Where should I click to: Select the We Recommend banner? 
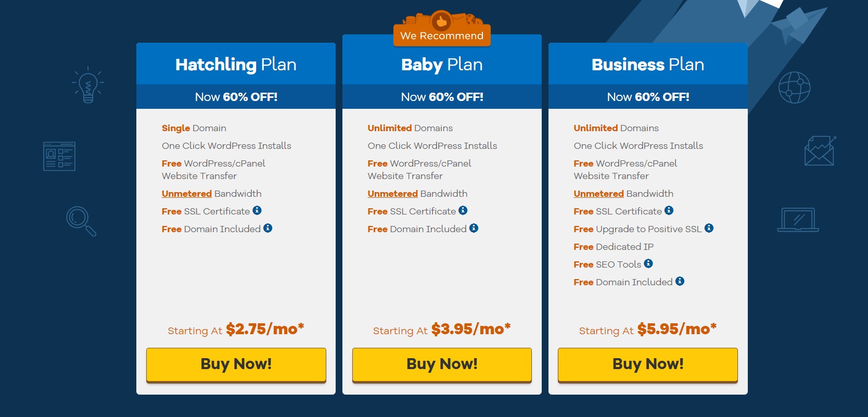[x=441, y=35]
